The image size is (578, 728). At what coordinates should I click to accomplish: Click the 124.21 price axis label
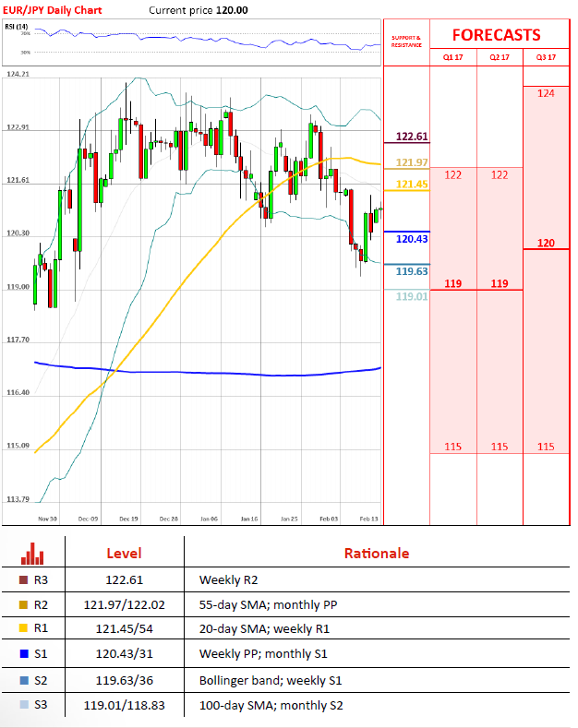[18, 74]
